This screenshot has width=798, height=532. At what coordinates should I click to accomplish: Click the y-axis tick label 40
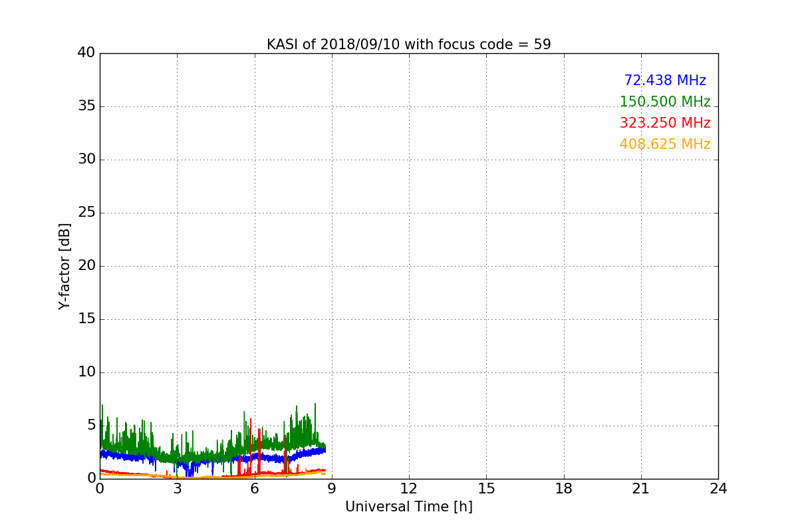pos(86,53)
